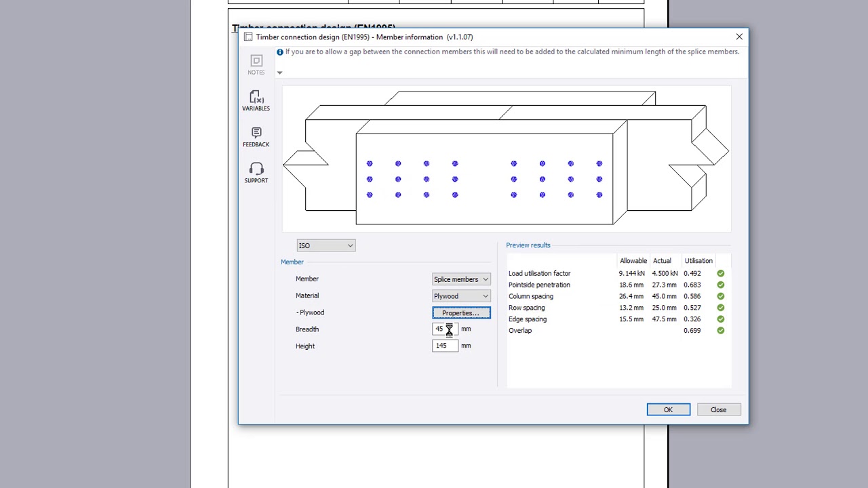Open the Member dropdown showing Splice members

click(461, 279)
